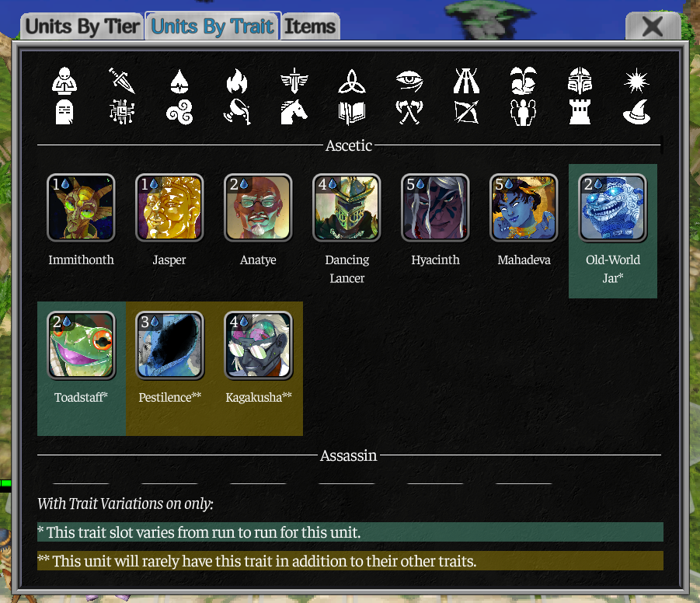The image size is (700, 603).
Task: Select the dagger Assassin trait icon
Action: point(122,81)
